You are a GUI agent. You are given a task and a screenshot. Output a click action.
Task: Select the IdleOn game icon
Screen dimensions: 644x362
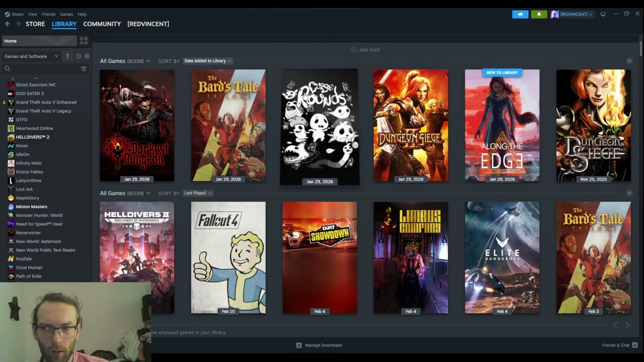coord(11,154)
